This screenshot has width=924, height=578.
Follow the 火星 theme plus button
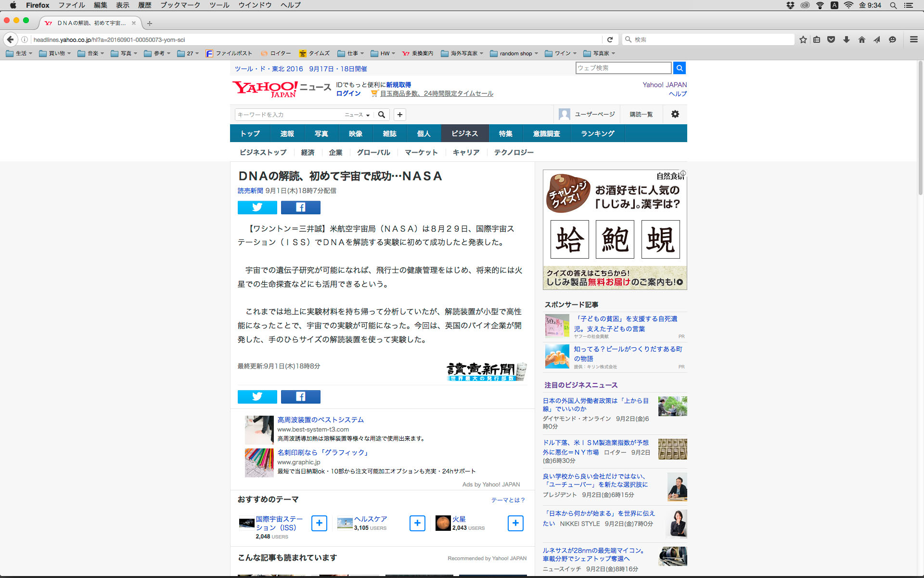[515, 523]
